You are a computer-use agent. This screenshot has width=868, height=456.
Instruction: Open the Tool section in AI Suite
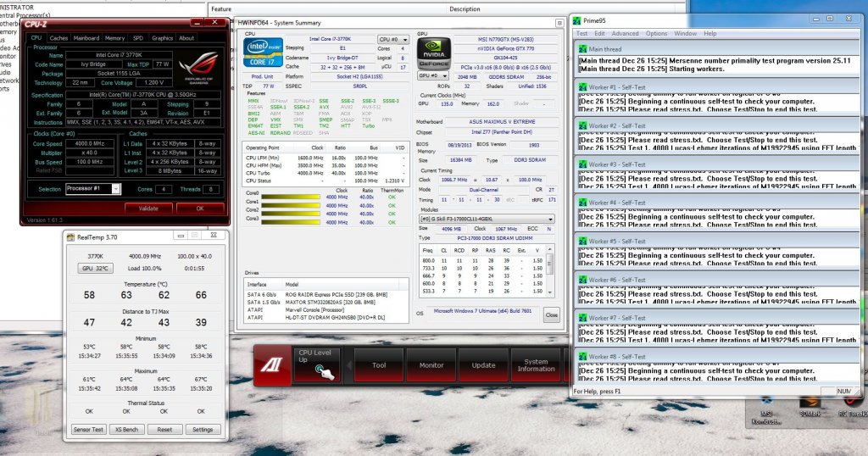pyautogui.click(x=379, y=365)
